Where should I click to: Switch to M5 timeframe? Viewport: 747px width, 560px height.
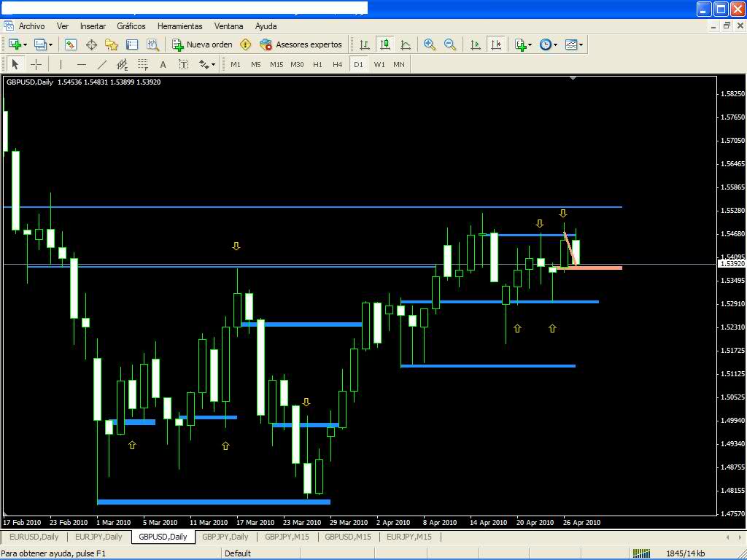tap(256, 64)
